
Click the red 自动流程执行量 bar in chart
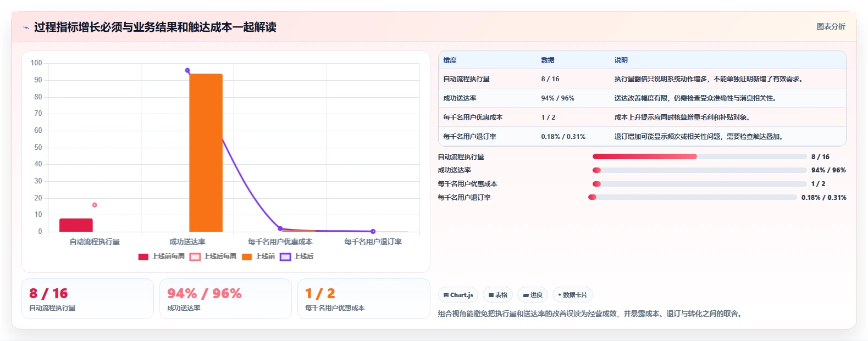point(76,225)
